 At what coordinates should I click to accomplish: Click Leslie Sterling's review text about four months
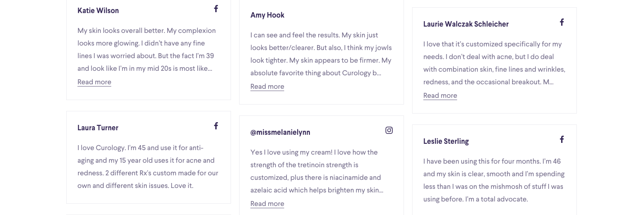pos(494,180)
